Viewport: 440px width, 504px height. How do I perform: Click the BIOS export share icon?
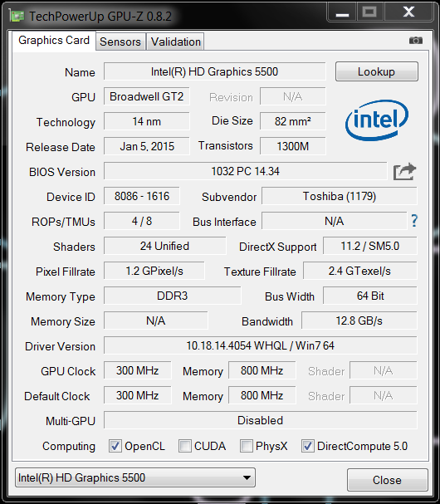pyautogui.click(x=404, y=171)
